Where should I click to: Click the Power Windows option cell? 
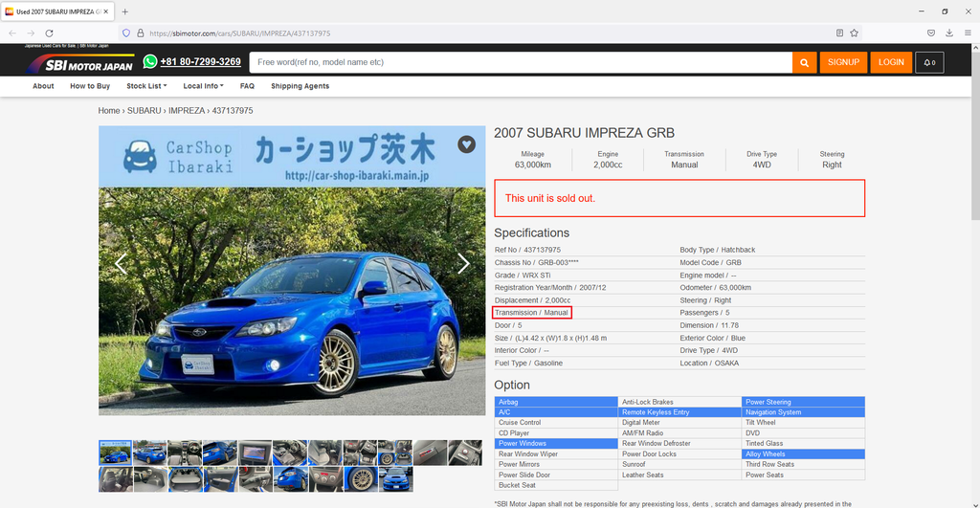(556, 444)
